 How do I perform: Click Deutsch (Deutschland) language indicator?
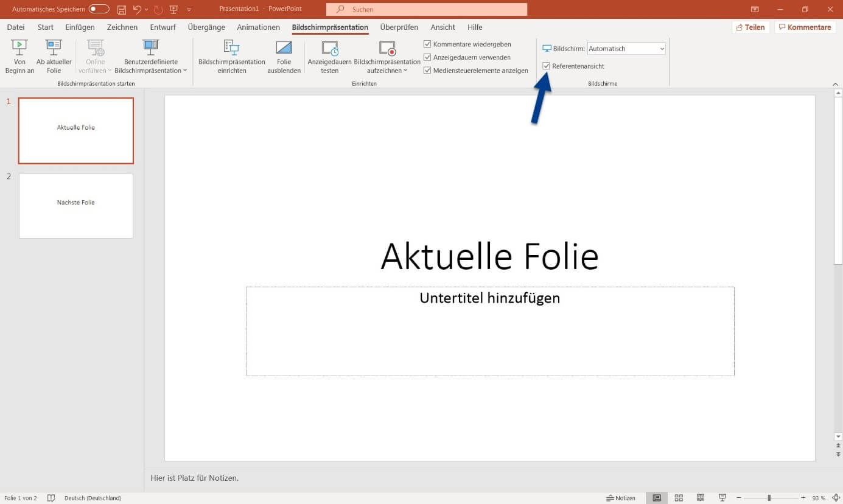(x=93, y=498)
